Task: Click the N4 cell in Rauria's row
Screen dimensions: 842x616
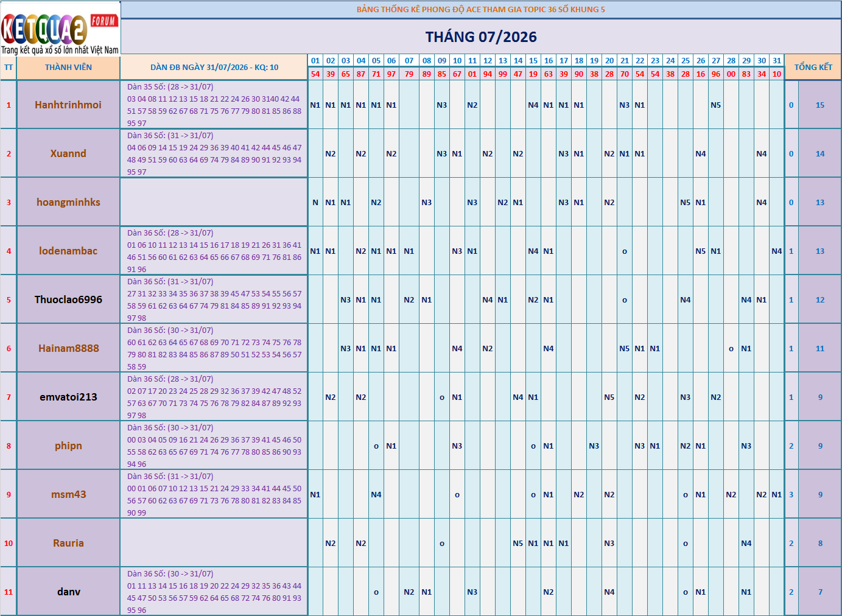Action: (x=746, y=543)
